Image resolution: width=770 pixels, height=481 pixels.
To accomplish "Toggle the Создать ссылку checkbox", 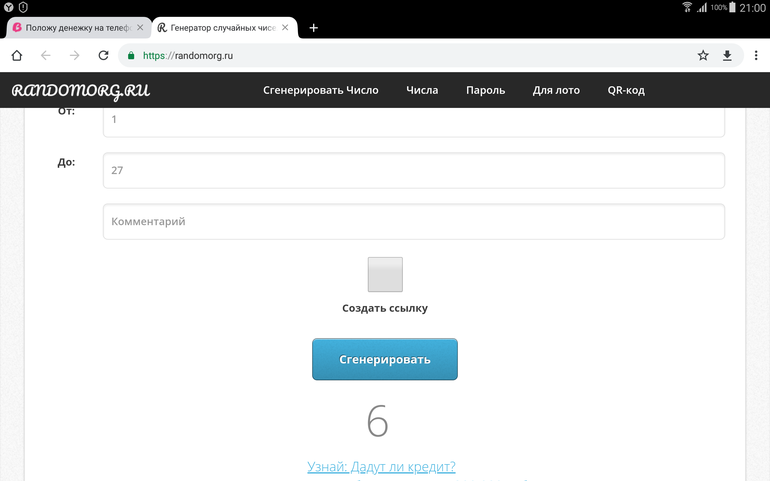I will pos(385,275).
